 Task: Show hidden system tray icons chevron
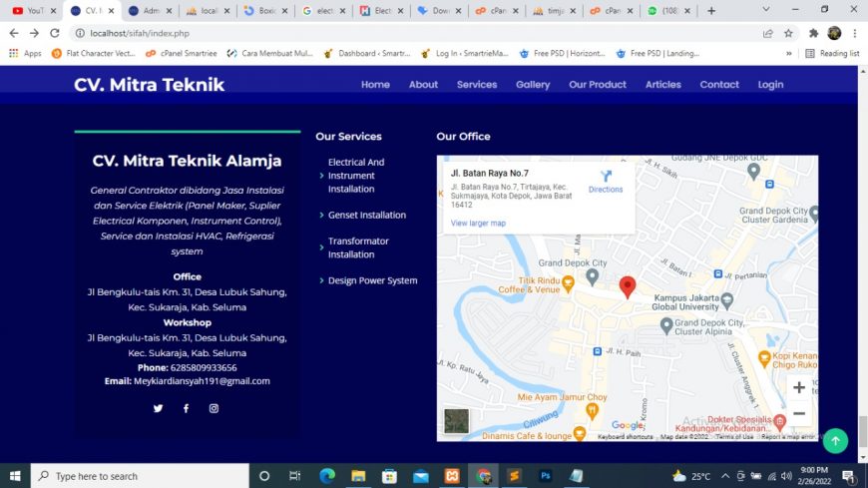coord(725,476)
